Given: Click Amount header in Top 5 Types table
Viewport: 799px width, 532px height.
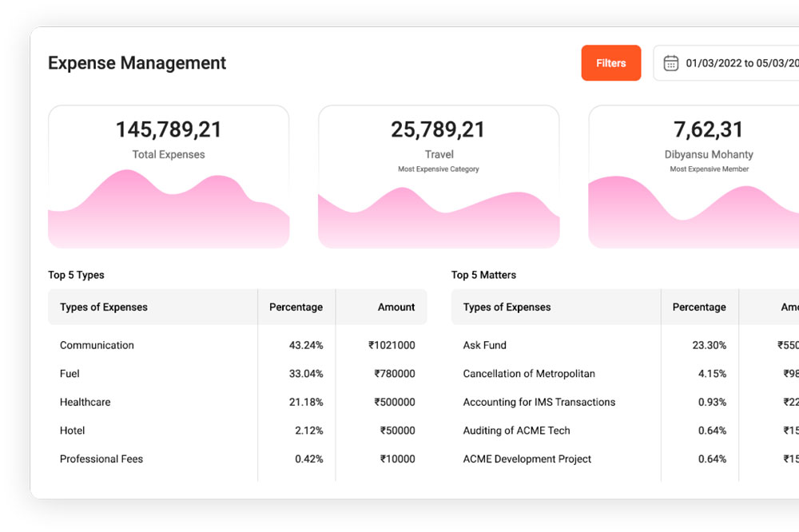Looking at the screenshot, I should point(396,308).
